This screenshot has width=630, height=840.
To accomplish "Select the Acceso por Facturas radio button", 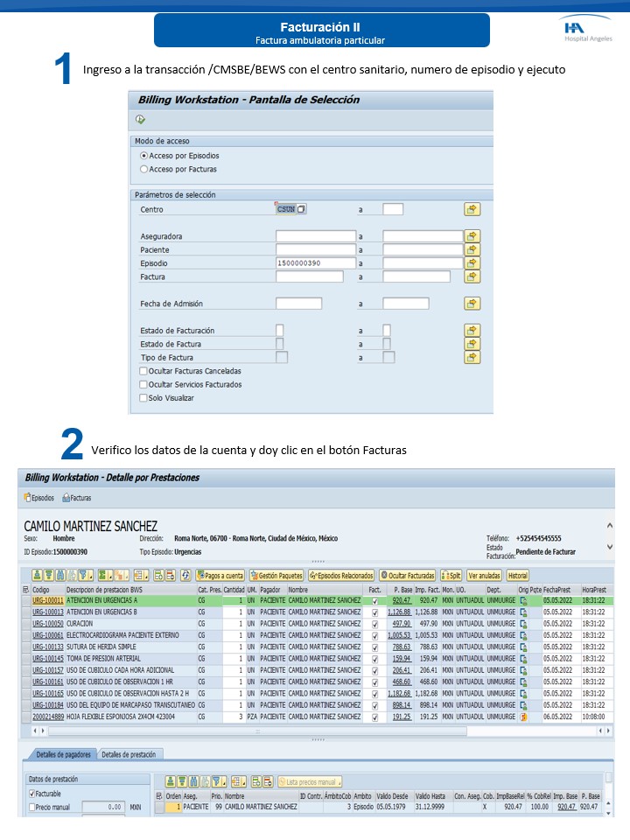I will pos(144,169).
